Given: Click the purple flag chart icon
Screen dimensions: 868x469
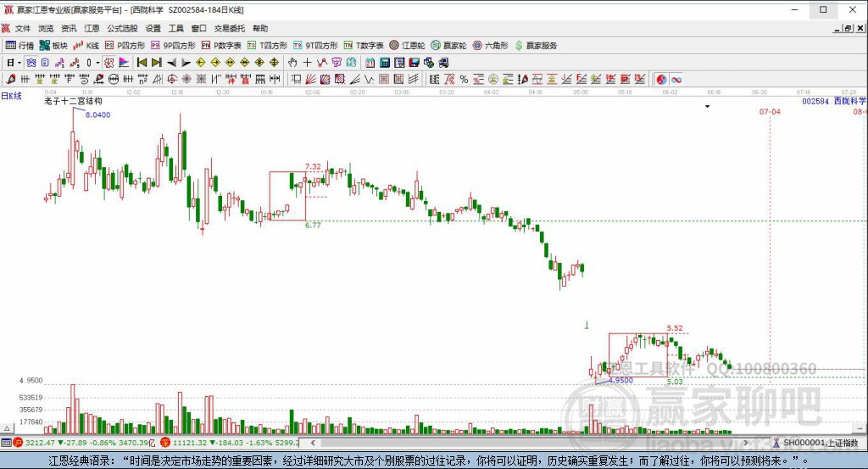Looking at the screenshot, I should (124, 63).
